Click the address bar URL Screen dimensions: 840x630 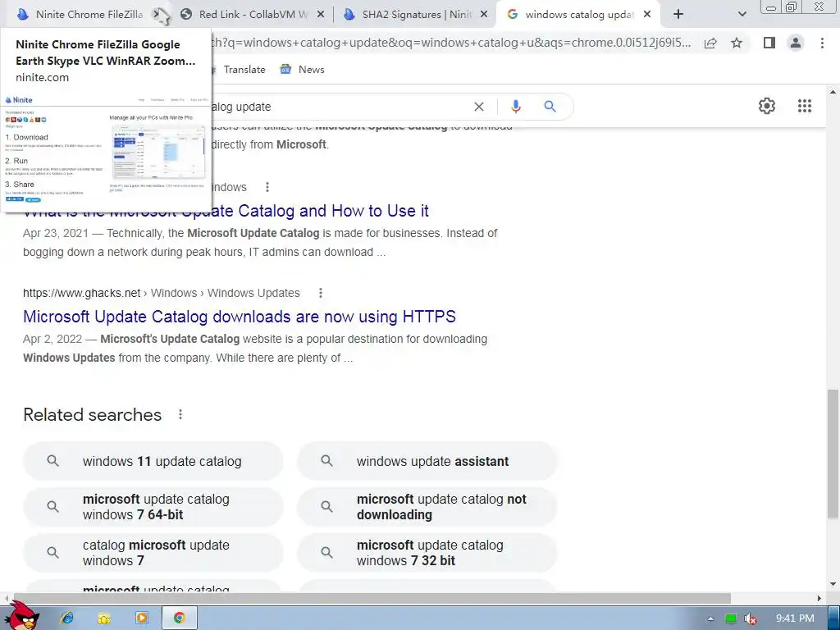click(x=450, y=43)
